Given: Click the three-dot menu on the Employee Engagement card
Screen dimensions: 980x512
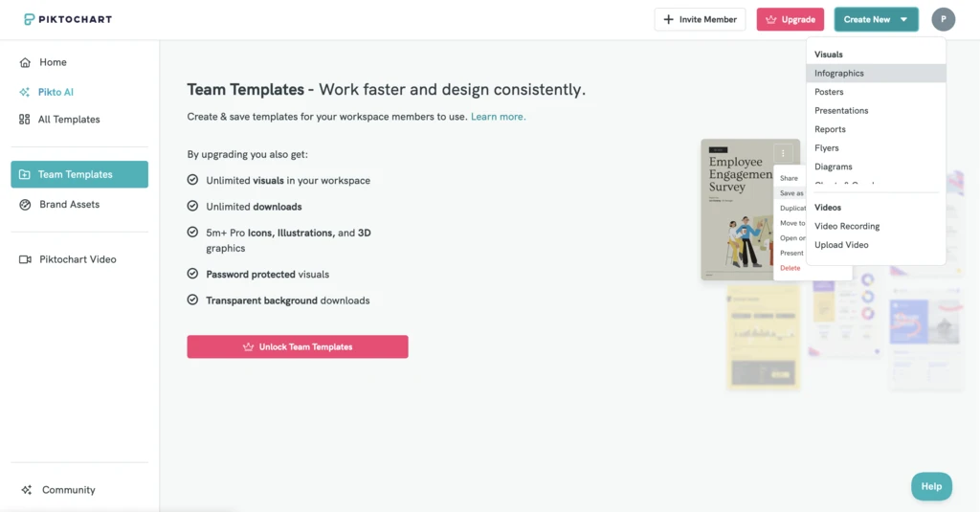Looking at the screenshot, I should coord(783,153).
